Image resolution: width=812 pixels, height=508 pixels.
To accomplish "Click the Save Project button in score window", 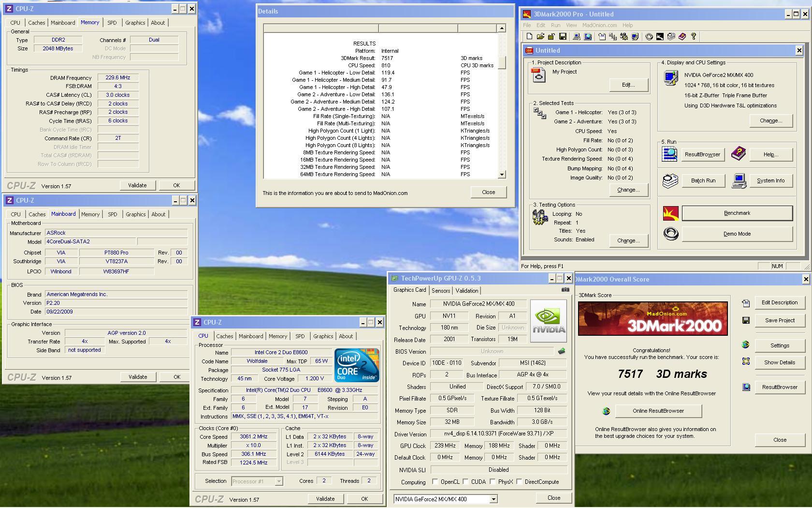I will [x=780, y=320].
